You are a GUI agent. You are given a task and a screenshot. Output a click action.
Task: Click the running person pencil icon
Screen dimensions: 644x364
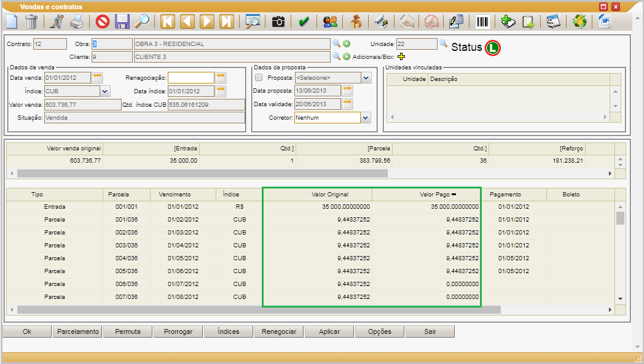tap(57, 21)
